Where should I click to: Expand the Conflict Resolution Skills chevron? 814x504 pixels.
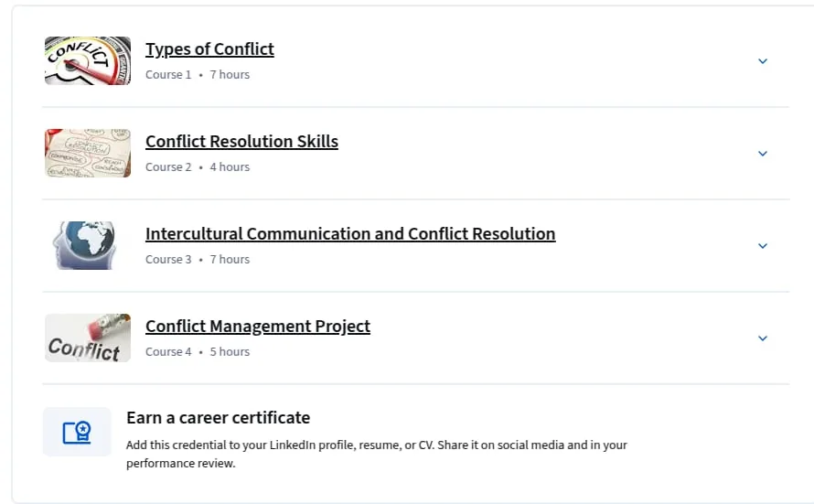click(x=763, y=154)
